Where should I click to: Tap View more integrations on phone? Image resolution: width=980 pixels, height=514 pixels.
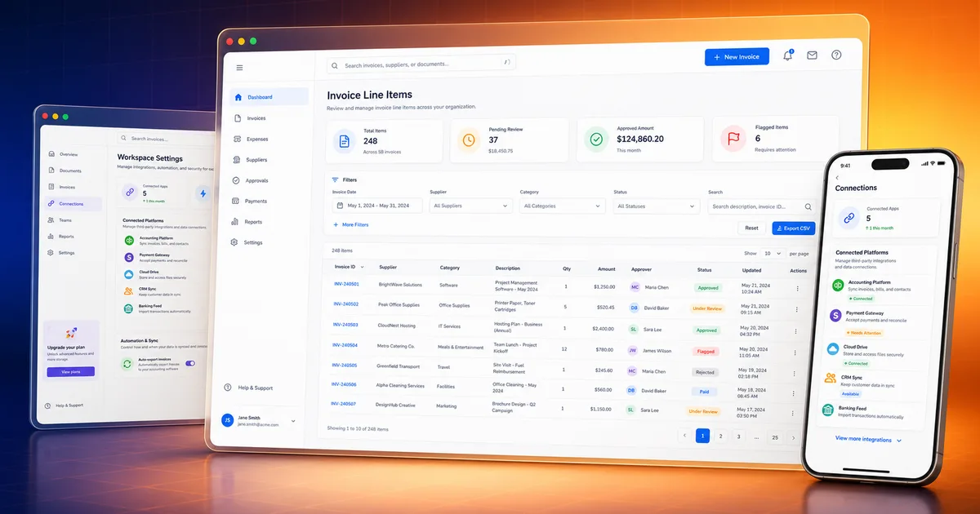867,439
